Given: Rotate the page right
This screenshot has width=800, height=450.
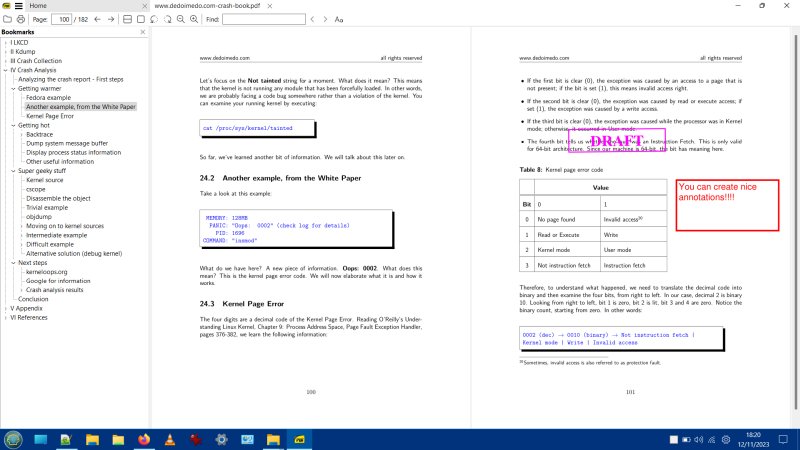Looking at the screenshot, I should (x=167, y=19).
